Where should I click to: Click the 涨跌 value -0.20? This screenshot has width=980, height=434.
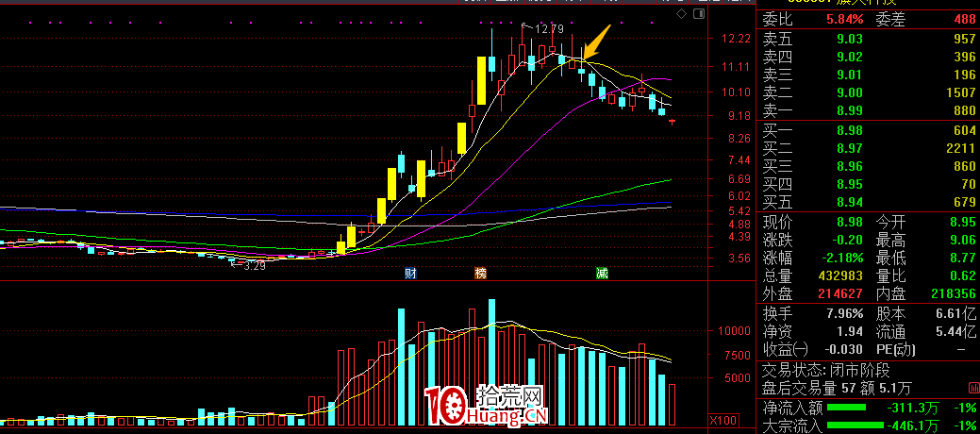click(846, 241)
